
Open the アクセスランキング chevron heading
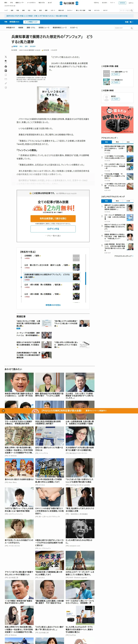(x=109, y=138)
